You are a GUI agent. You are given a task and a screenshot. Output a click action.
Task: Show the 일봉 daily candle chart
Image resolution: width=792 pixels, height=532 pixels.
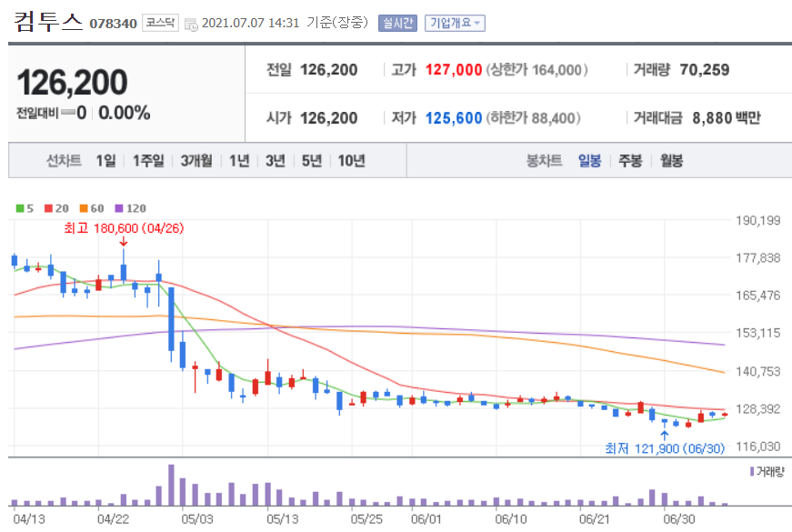coord(589,161)
